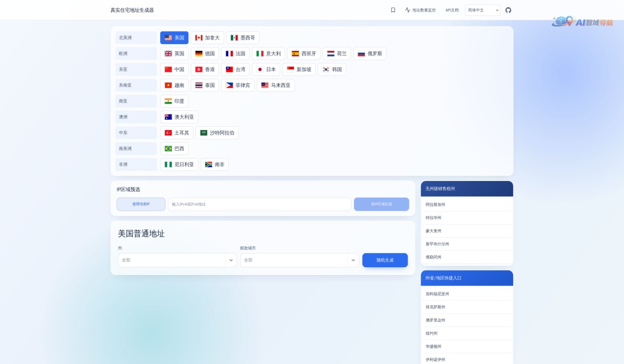Select 加拿大 country button

pos(207,37)
